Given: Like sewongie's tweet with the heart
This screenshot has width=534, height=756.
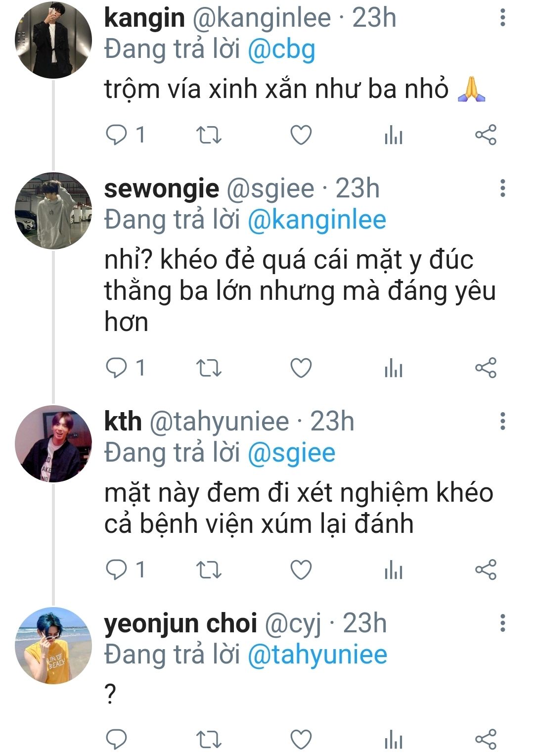Looking at the screenshot, I should (301, 368).
